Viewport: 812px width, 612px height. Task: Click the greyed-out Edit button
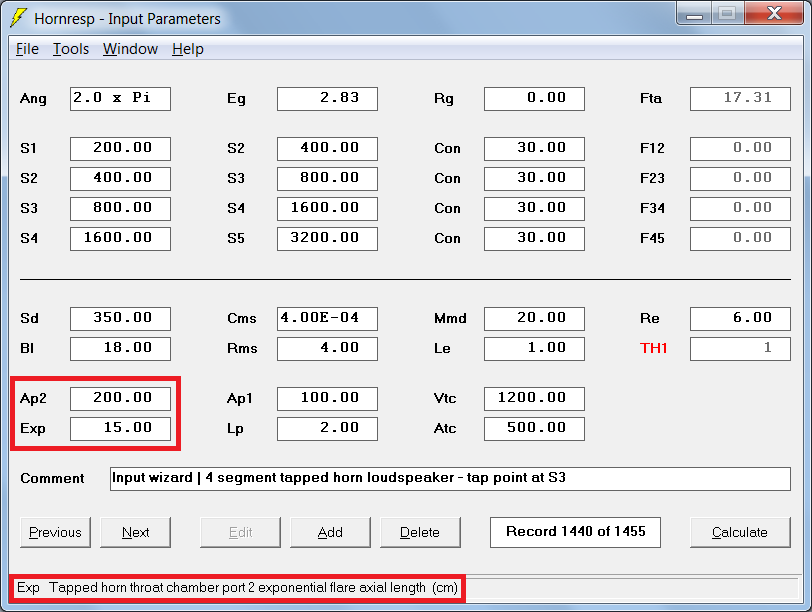pyautogui.click(x=240, y=532)
